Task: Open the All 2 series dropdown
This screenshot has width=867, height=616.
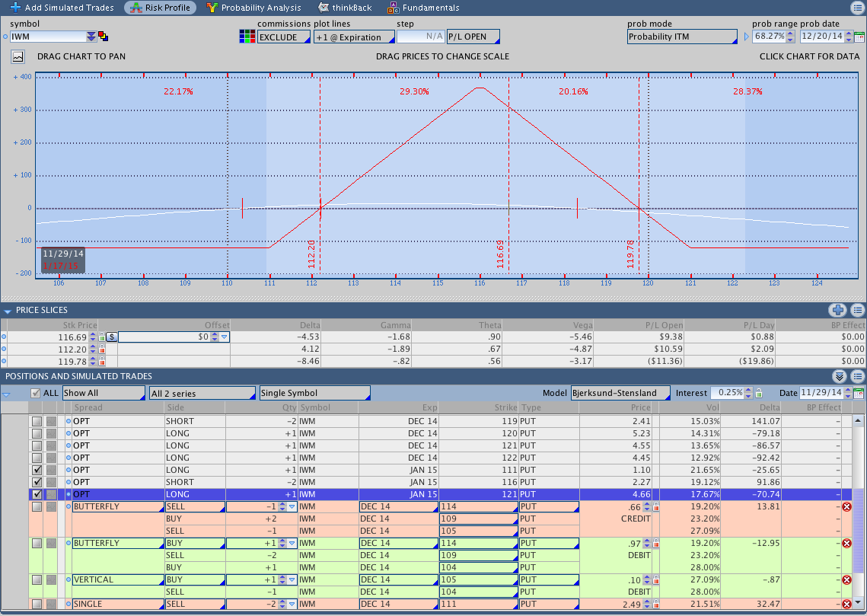Action: (x=202, y=393)
